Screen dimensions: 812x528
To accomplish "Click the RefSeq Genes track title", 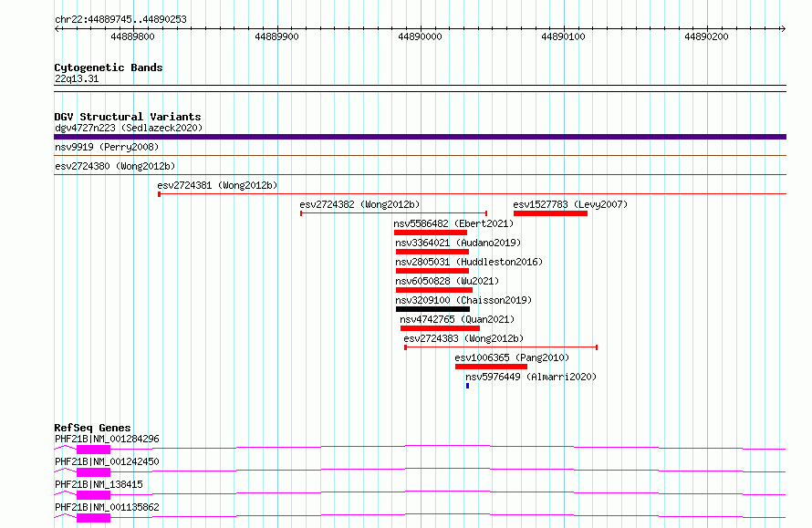I will point(92,428).
